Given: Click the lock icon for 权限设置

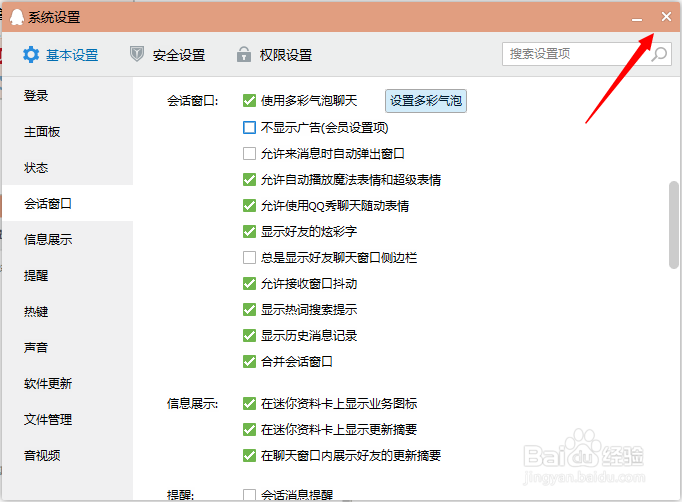Looking at the screenshot, I should (x=244, y=54).
